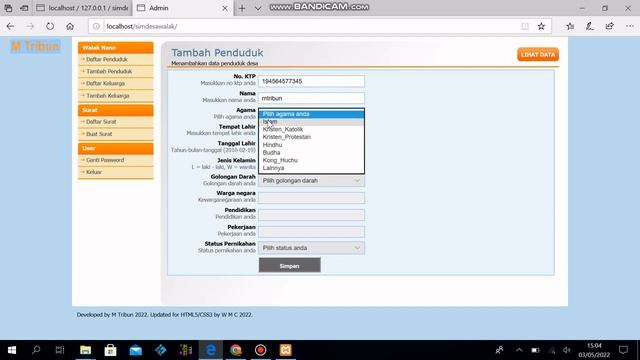Focus the Nama field

point(311,98)
